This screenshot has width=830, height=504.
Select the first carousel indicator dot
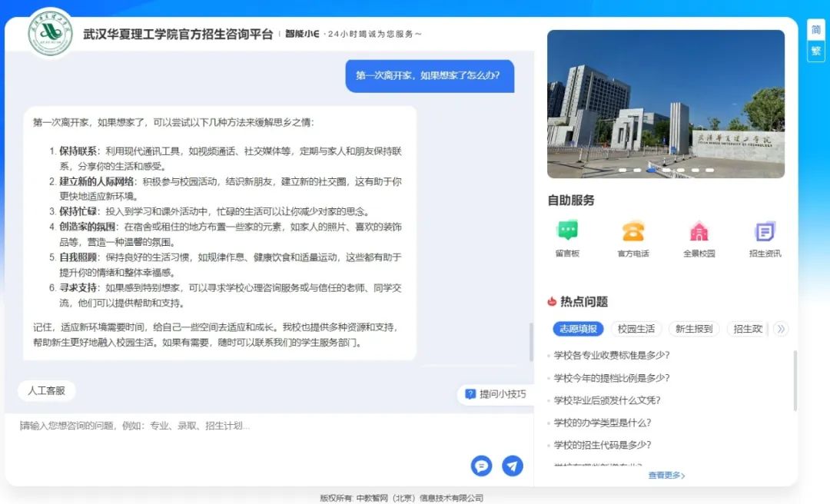pyautogui.click(x=622, y=170)
